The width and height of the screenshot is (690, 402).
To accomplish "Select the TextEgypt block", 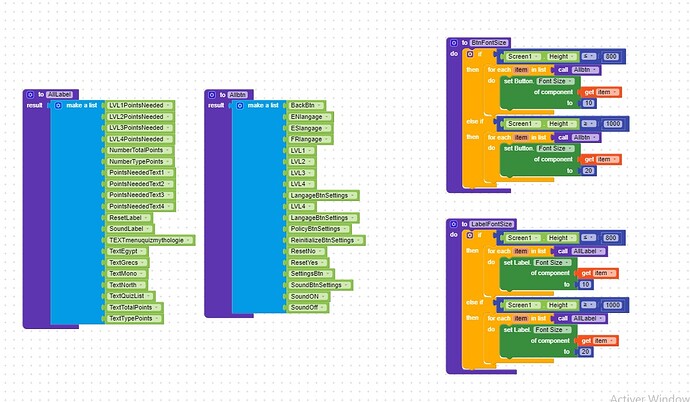I will [x=127, y=251].
